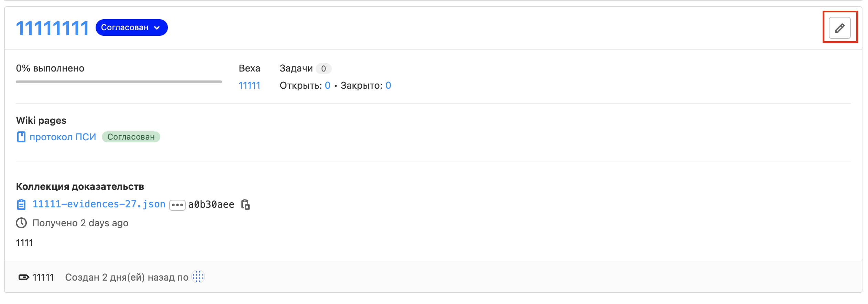Open the author's dotted avatar
868x304 pixels.
pyautogui.click(x=198, y=277)
